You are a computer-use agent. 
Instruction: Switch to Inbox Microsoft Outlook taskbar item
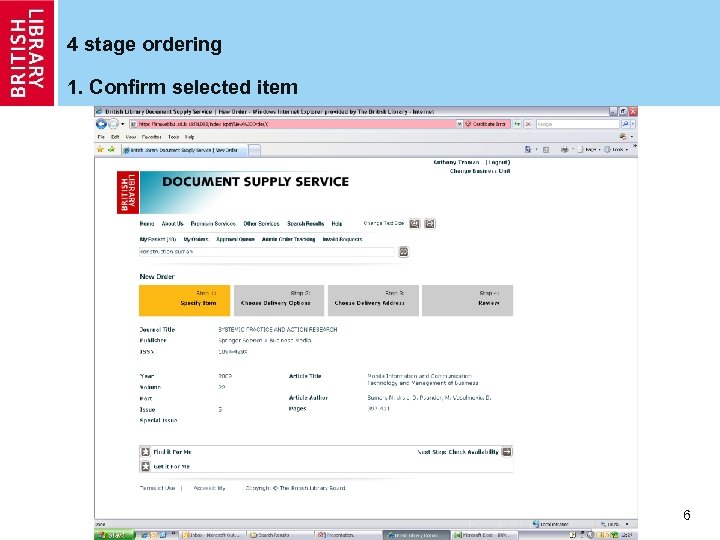coord(211,535)
